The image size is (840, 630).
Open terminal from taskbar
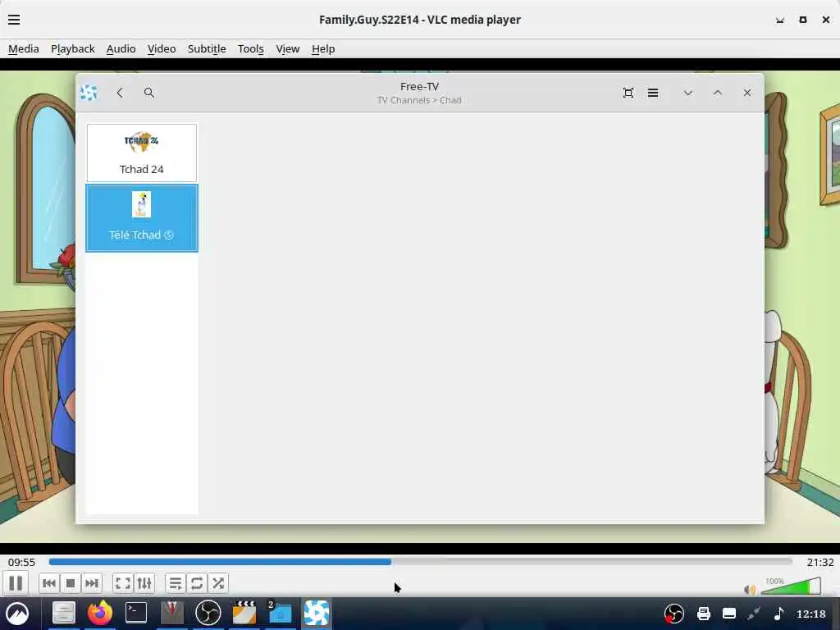tap(136, 613)
